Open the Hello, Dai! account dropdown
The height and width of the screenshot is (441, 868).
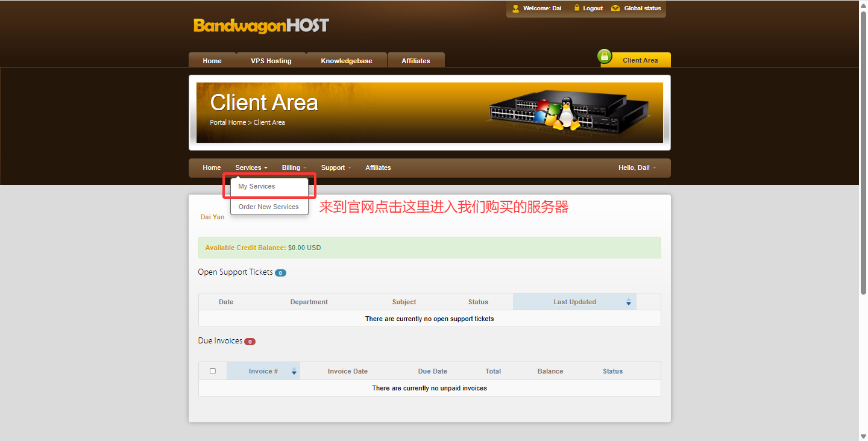pyautogui.click(x=637, y=167)
